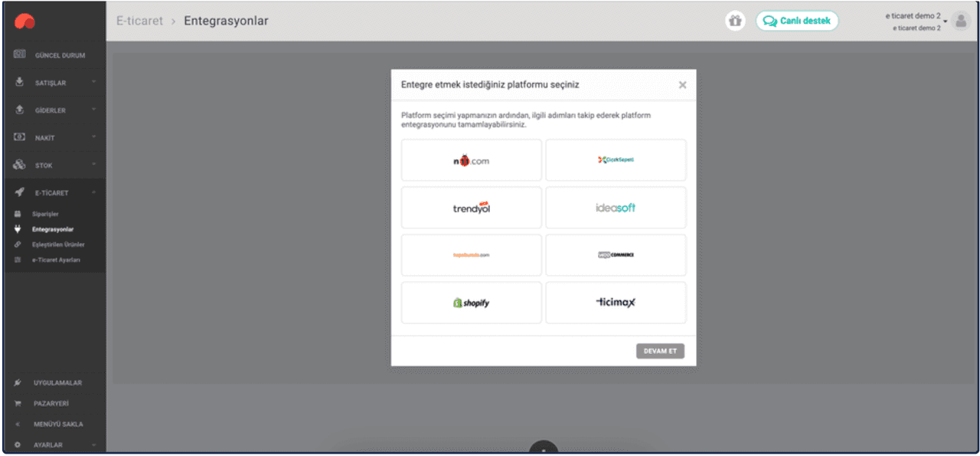Screen dimensions: 980x456
Task: Click the Nakit money icon
Action: coord(20,137)
